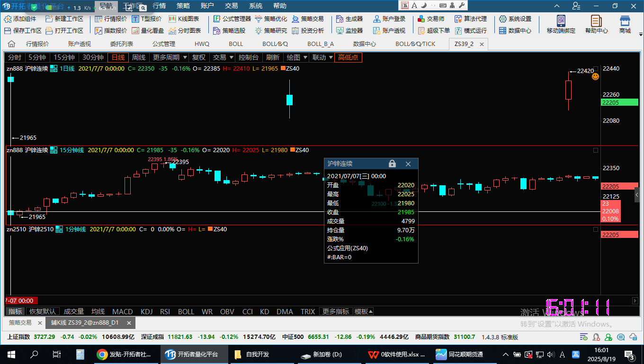The width and height of the screenshot is (644, 364).
Task: Toggle the 高低点 high-low marker button
Action: [x=348, y=57]
